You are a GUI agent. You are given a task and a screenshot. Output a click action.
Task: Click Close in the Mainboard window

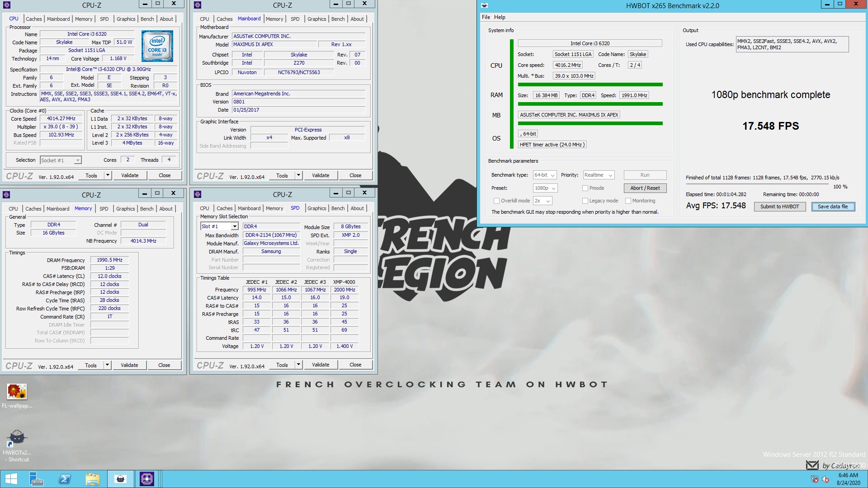pyautogui.click(x=355, y=175)
